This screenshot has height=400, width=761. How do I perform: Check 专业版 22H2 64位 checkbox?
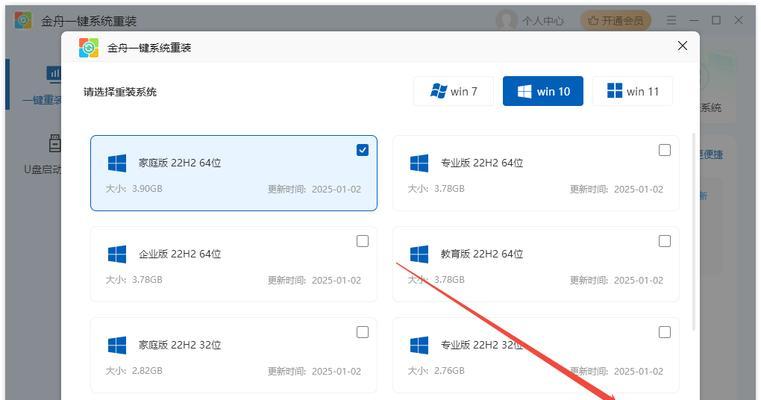click(x=664, y=150)
